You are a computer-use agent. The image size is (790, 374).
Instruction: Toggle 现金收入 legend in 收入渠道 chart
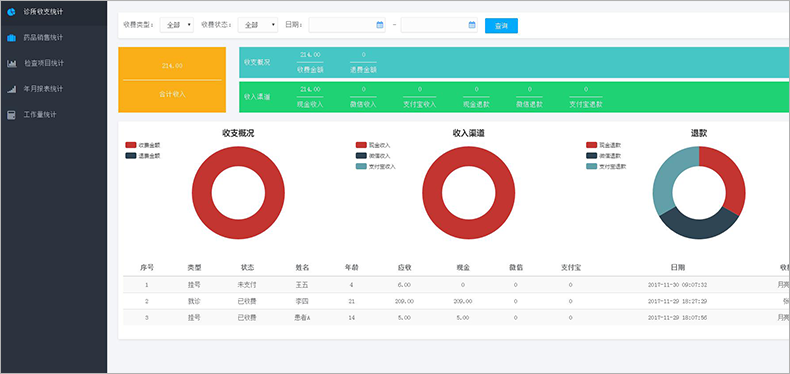click(x=373, y=145)
